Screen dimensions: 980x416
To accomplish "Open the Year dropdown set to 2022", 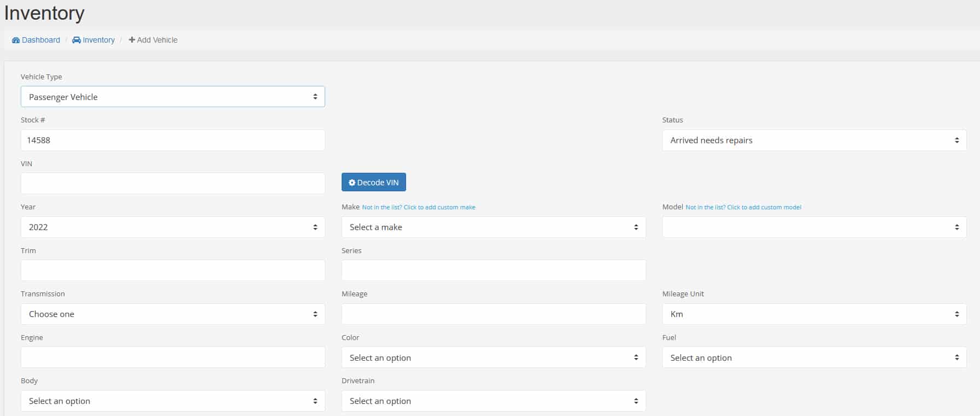I will [x=173, y=227].
